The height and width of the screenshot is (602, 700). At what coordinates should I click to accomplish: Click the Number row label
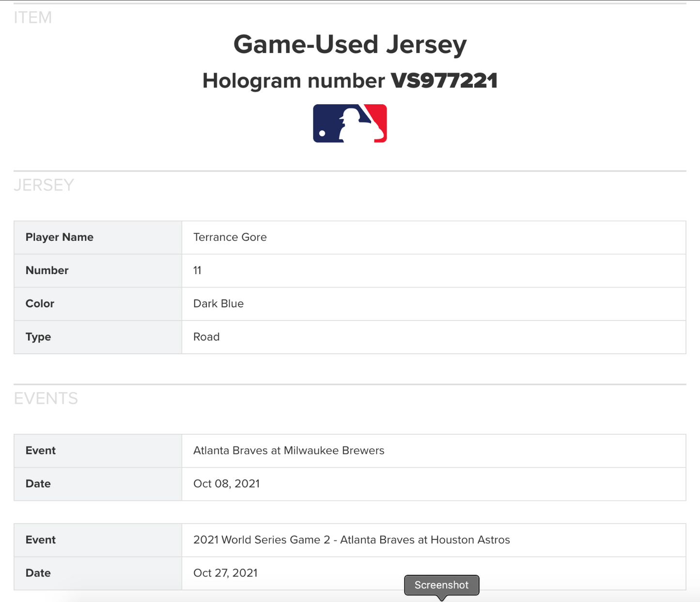pos(47,270)
